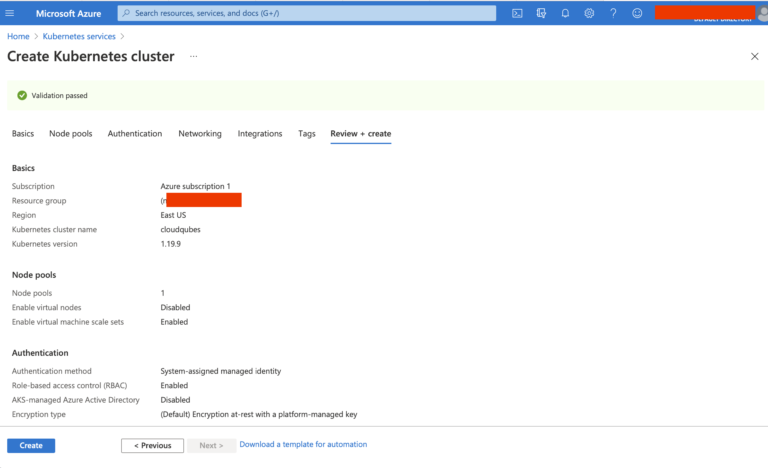Click the Region value East US
Viewport: 768px width, 468px height.
point(173,215)
